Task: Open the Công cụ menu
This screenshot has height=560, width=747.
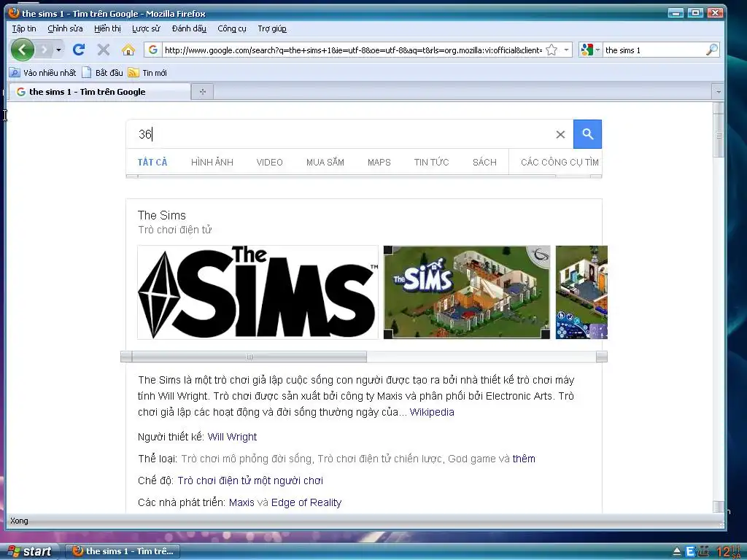Action: click(x=232, y=28)
